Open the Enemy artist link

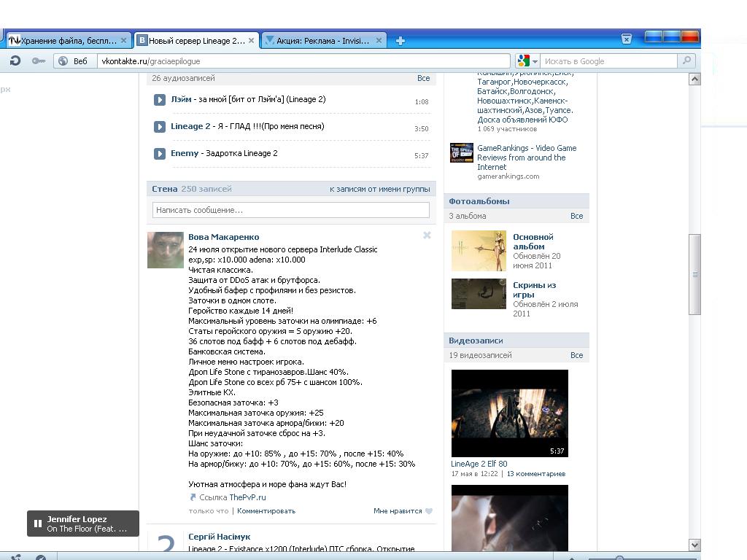(185, 153)
